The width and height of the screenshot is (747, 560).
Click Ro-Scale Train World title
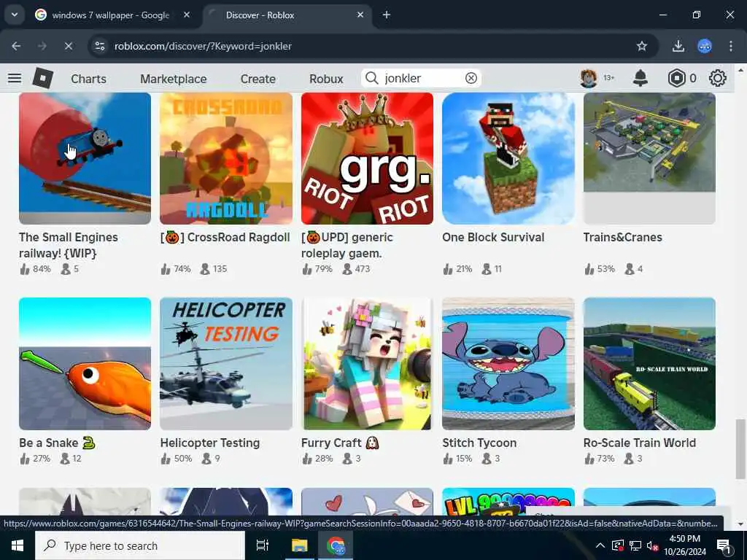tap(640, 443)
